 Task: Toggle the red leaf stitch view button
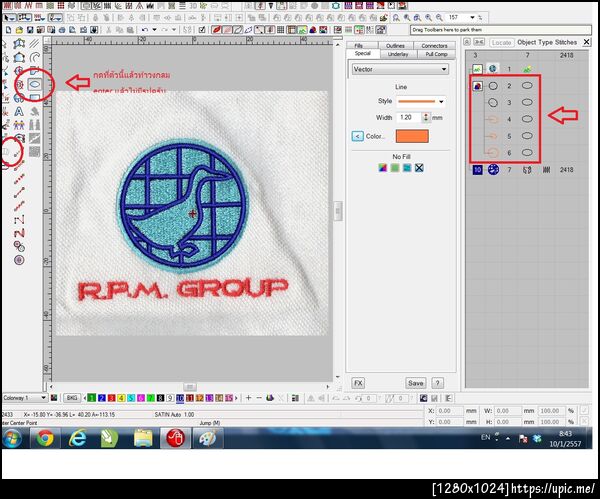click(216, 30)
